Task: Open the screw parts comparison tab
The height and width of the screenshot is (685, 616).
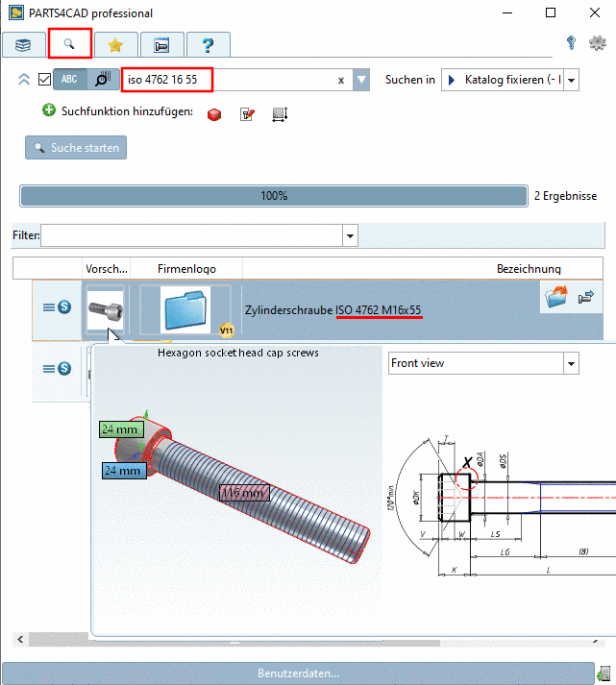Action: (161, 44)
